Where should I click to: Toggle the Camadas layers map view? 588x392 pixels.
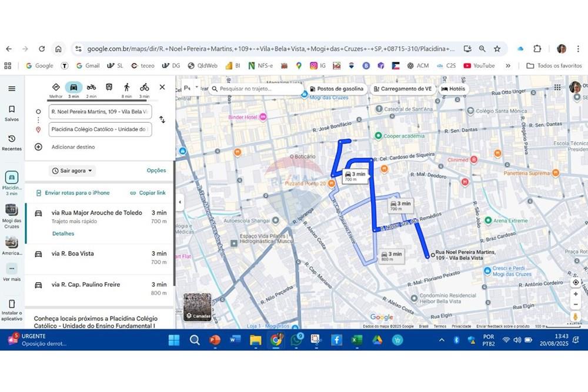click(x=197, y=307)
